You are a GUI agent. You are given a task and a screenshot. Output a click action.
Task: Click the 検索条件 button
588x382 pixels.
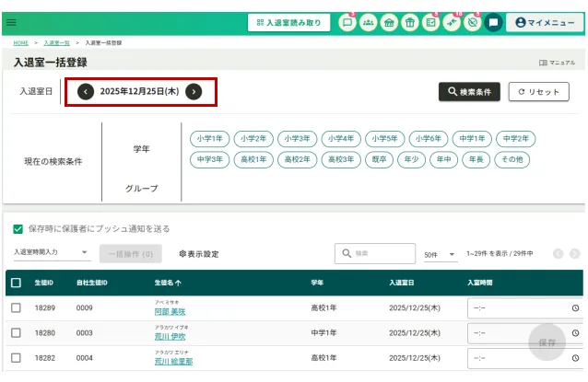[469, 91]
